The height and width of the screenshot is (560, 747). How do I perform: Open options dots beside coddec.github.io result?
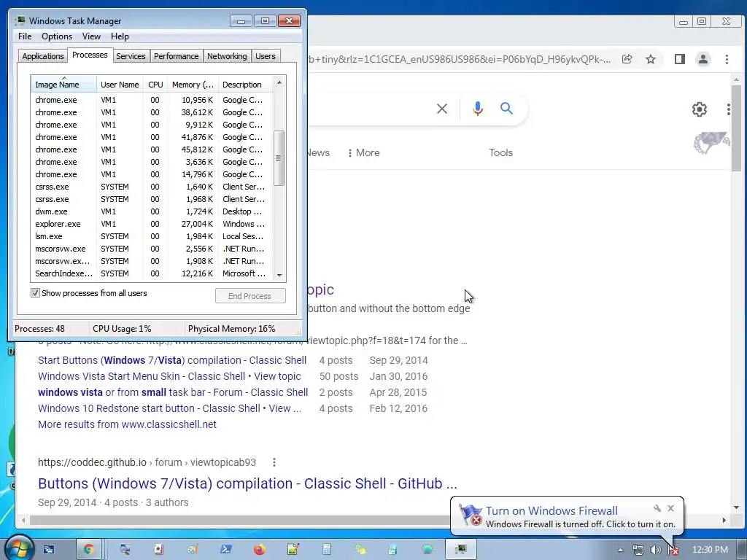pos(274,462)
